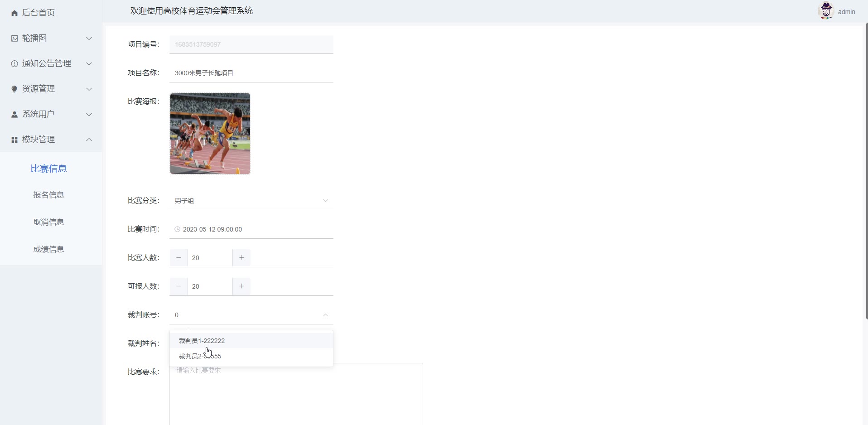Image resolution: width=868 pixels, height=425 pixels.
Task: Click the info icon beside 通知公告管理
Action: tap(14, 64)
